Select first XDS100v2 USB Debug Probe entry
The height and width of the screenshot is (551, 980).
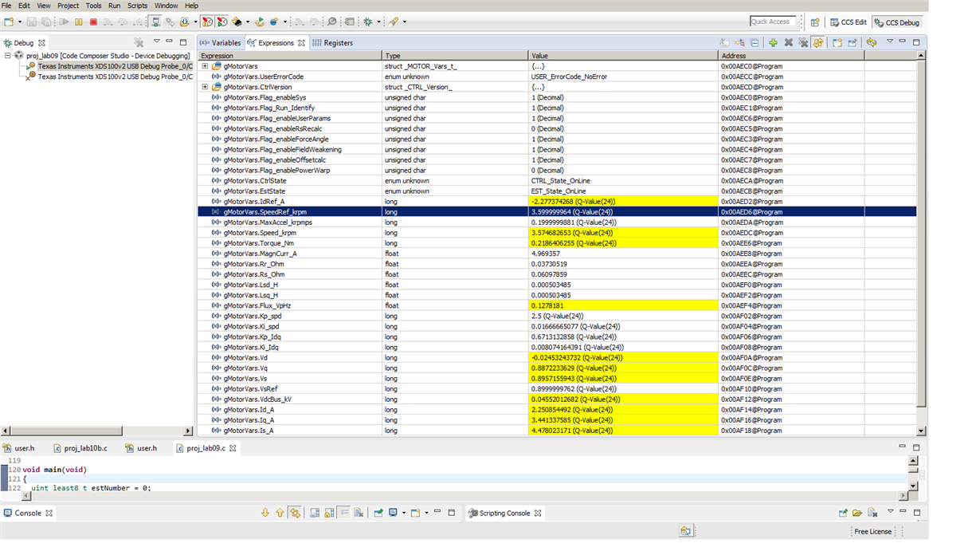115,66
